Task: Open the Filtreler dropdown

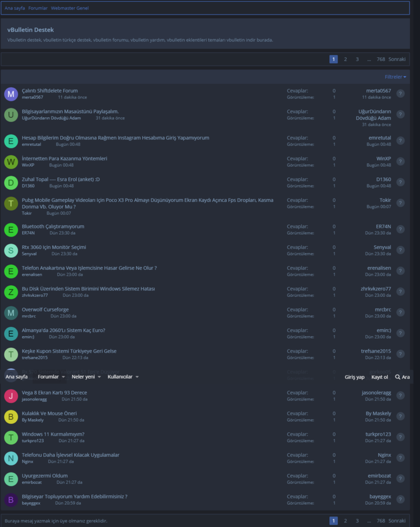Action: (395, 77)
